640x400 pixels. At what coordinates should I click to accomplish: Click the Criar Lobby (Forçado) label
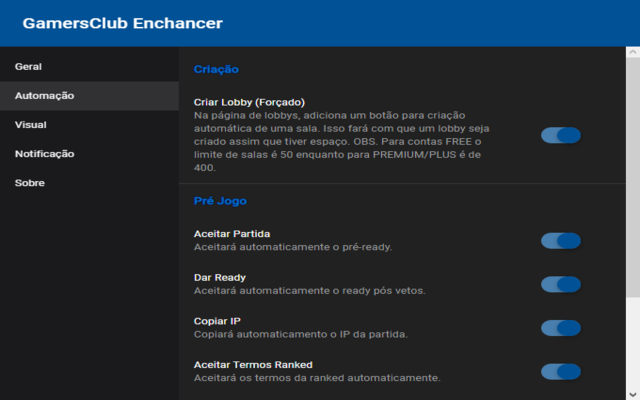tap(249, 102)
